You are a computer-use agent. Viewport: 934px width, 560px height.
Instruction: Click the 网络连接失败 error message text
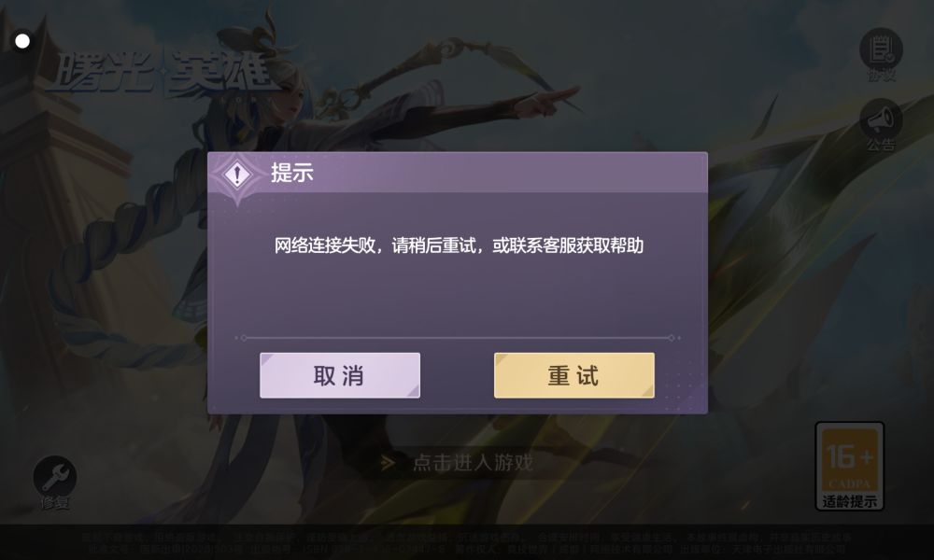[459, 245]
